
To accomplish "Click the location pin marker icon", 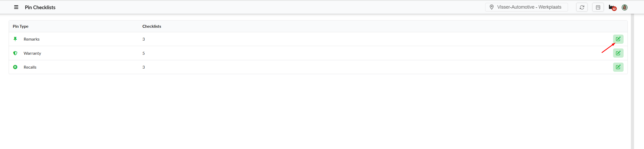I will tap(492, 7).
